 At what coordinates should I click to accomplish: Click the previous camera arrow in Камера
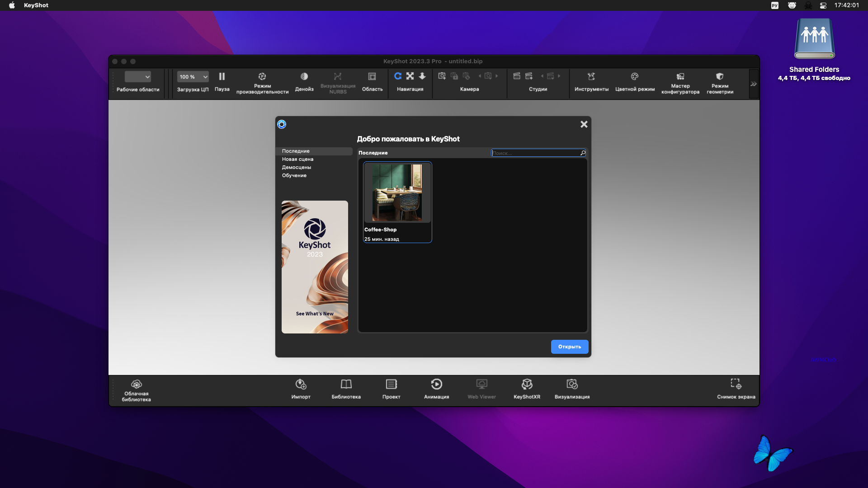coord(480,76)
